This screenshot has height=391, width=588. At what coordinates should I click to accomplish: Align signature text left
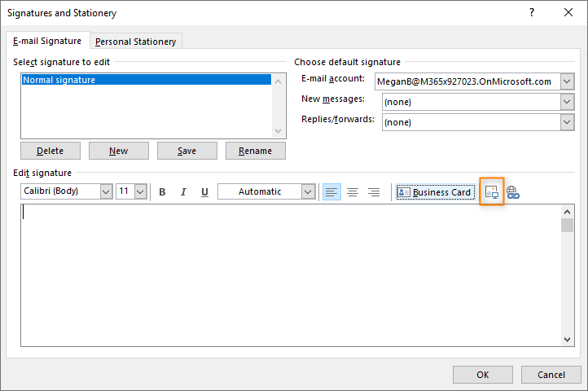(x=331, y=192)
